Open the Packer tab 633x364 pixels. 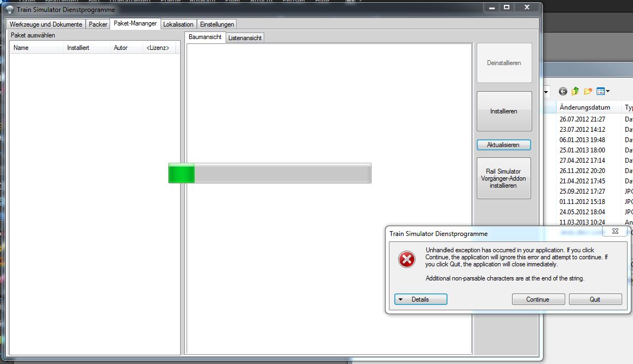(98, 24)
